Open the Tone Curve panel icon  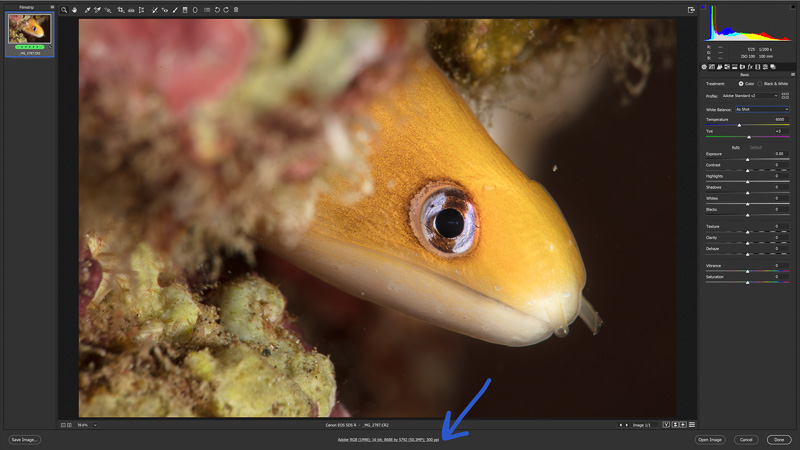(x=712, y=67)
